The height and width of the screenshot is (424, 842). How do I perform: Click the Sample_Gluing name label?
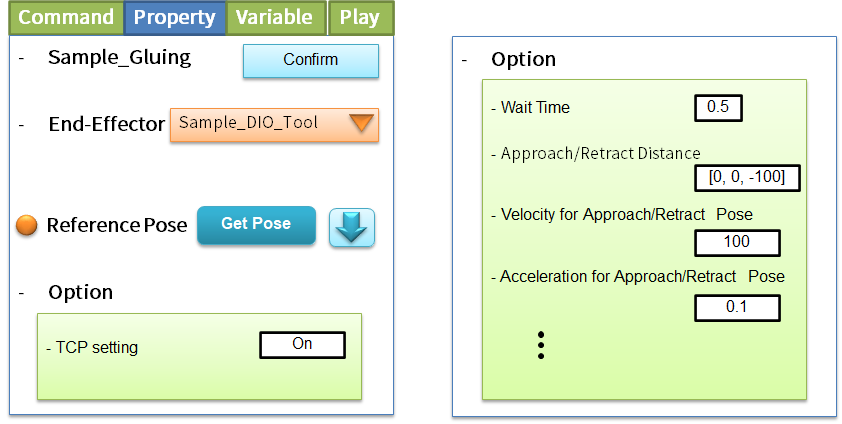click(119, 58)
